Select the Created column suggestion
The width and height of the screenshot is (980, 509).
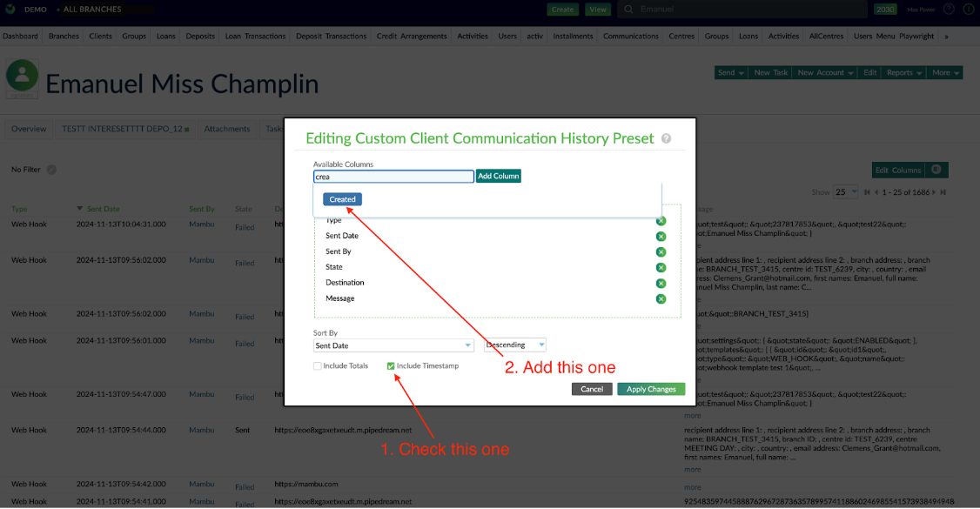click(342, 199)
